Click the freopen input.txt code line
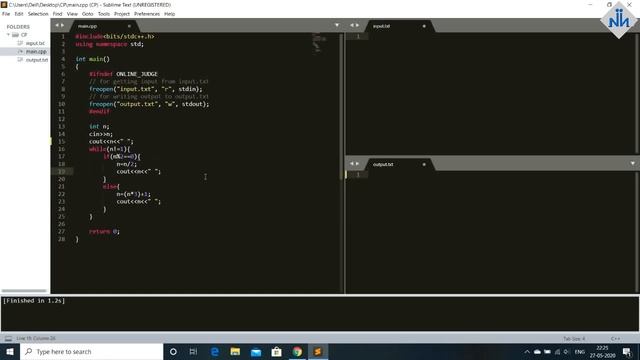This screenshot has width=640, height=360. pyautogui.click(x=146, y=89)
